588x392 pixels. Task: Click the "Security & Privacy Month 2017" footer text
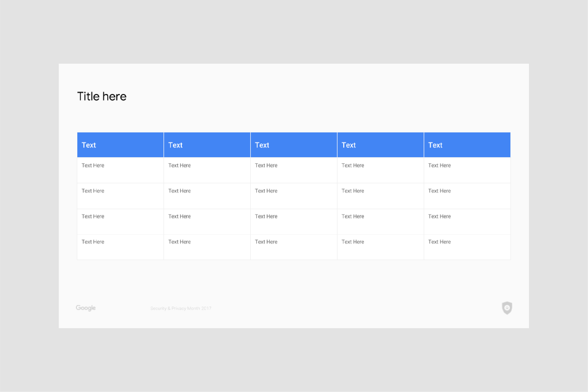(181, 308)
